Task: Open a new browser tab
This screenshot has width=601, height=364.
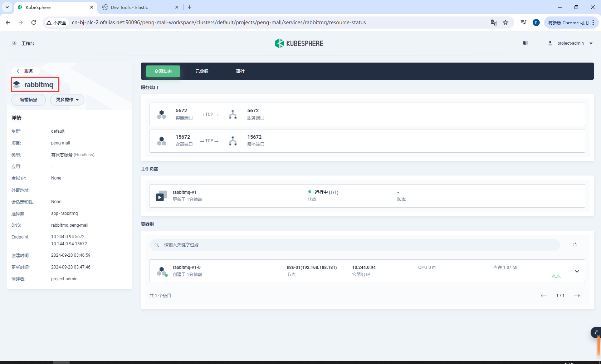Action: pos(190,7)
